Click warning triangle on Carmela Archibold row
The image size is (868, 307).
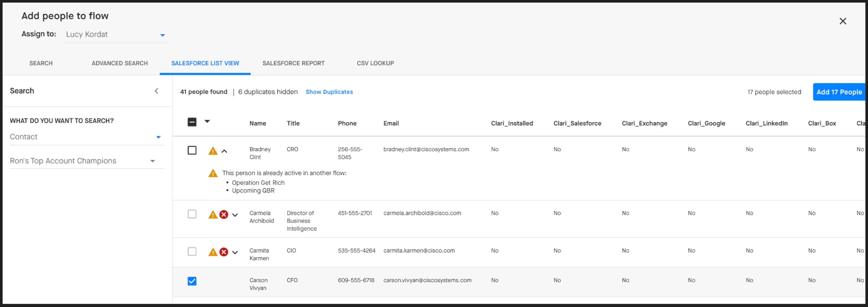click(x=213, y=214)
